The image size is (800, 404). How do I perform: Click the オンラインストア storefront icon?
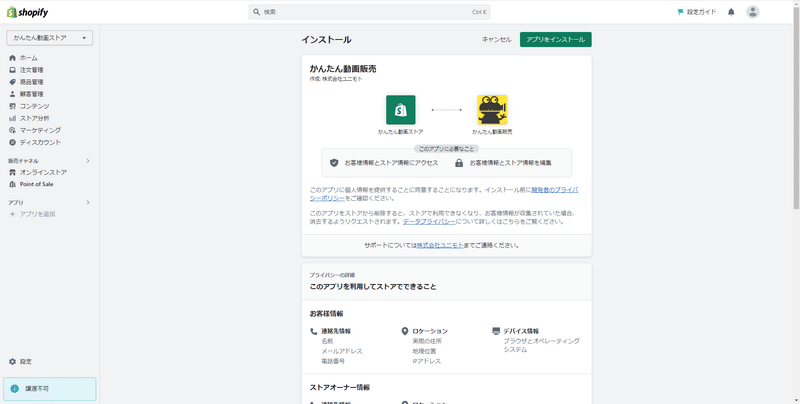click(13, 172)
